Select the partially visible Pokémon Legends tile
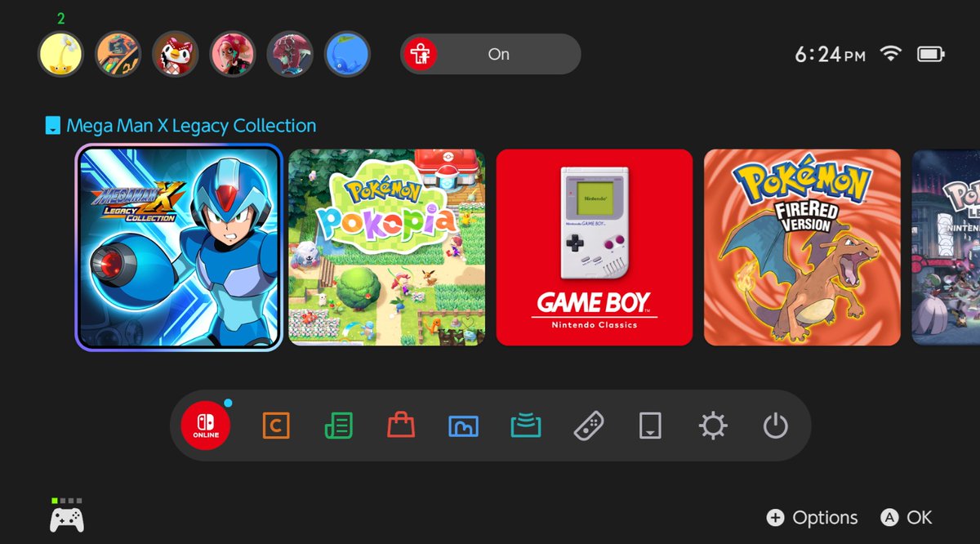This screenshot has height=544, width=980. coord(946,247)
